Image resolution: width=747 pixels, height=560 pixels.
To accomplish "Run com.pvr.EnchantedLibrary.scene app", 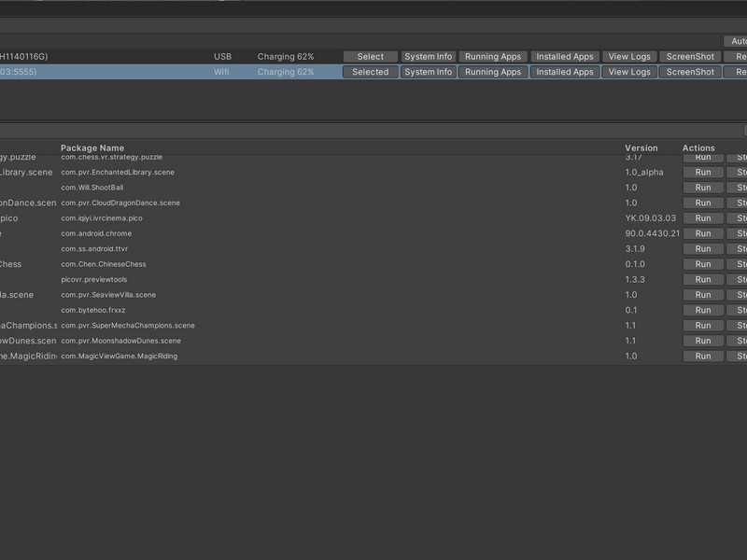I will coord(703,173).
